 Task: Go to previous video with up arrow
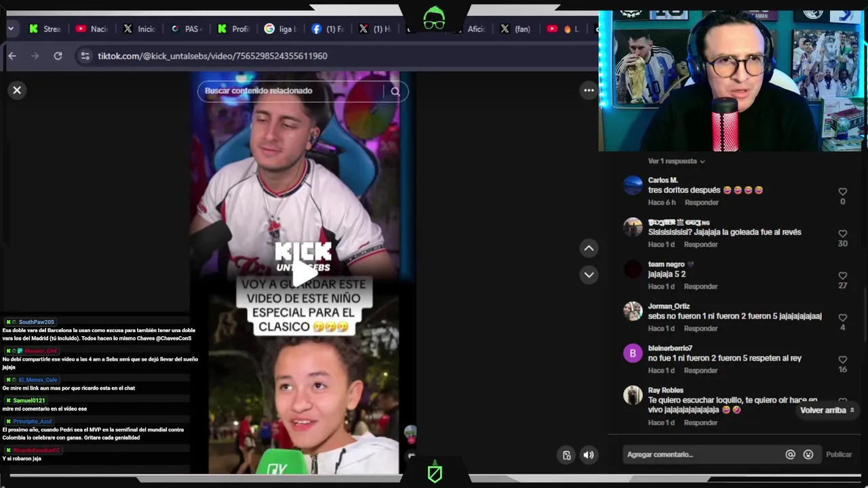coord(589,248)
